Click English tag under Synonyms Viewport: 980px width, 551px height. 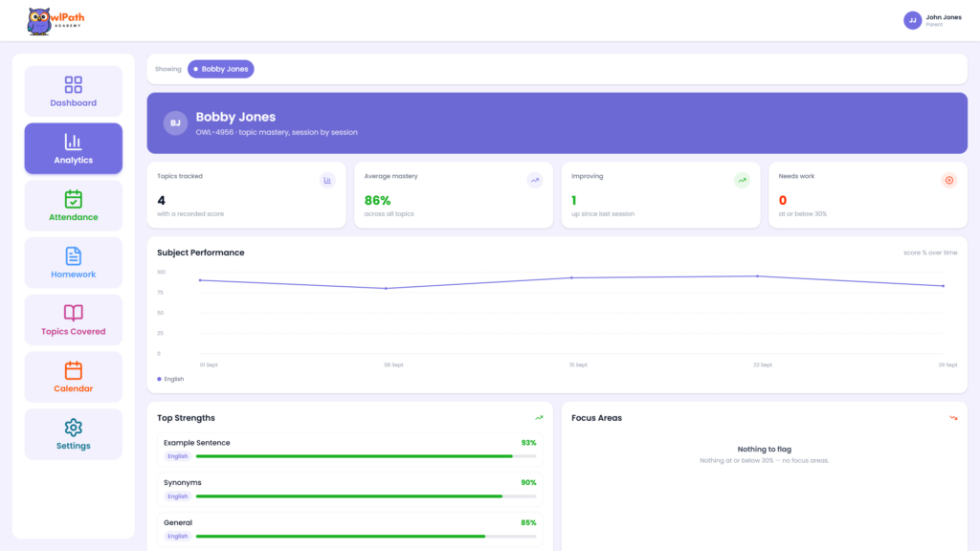click(177, 496)
